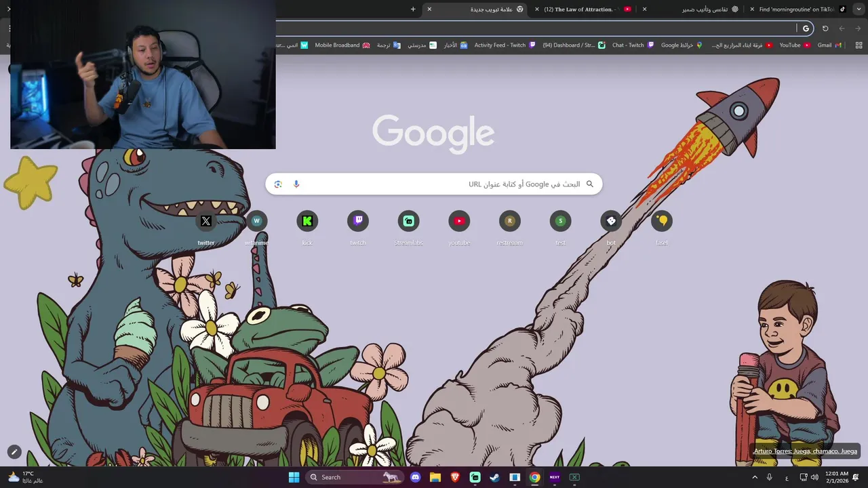Screen dimensions: 868x488
Task: Open File Explorer from the taskbar
Action: (x=435, y=477)
